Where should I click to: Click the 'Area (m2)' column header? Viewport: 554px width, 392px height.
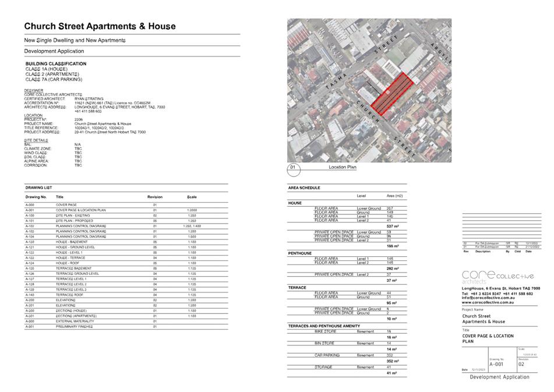pos(394,196)
